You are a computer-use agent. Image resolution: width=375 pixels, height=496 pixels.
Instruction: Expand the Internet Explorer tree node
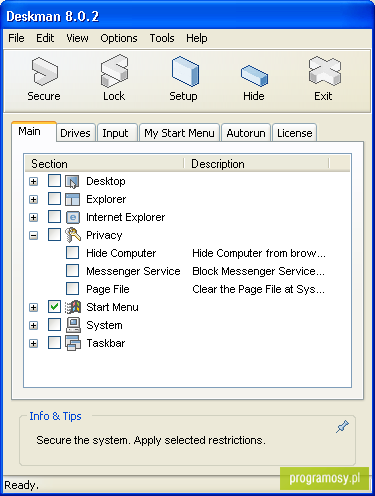33,218
